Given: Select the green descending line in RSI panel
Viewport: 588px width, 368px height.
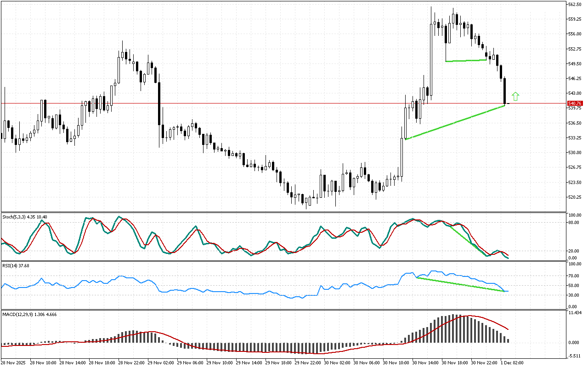Looking at the screenshot, I should click(x=459, y=284).
